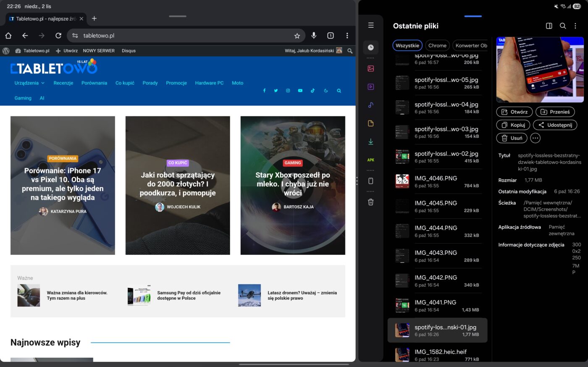Open the Downloads category in sidebar
The width and height of the screenshot is (588, 367).
click(x=370, y=142)
